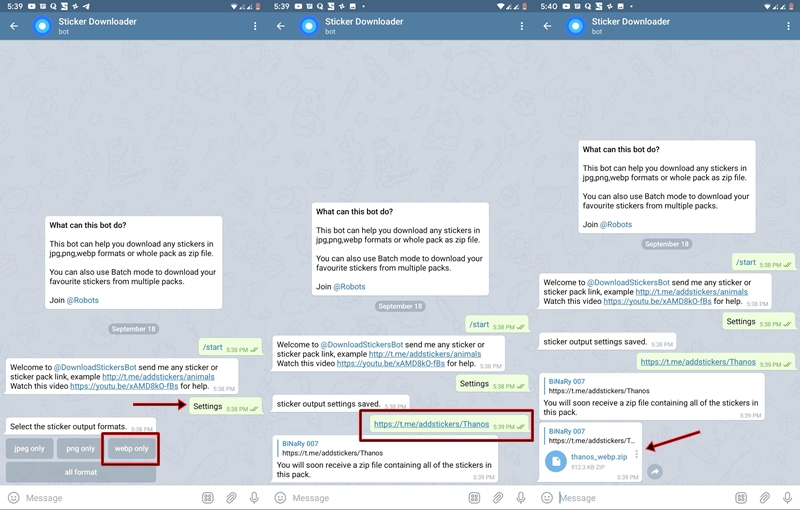Choose the 'png only' output format

tap(81, 449)
